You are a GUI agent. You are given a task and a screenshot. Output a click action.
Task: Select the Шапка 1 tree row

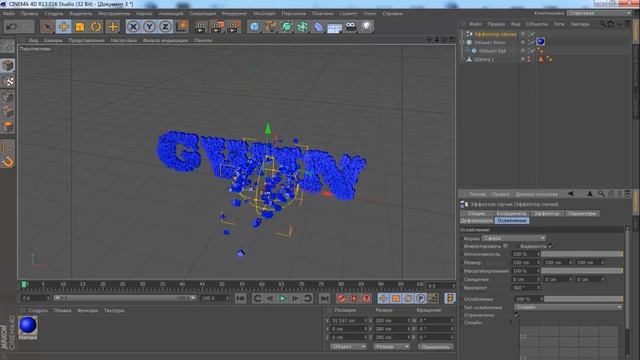click(484, 59)
